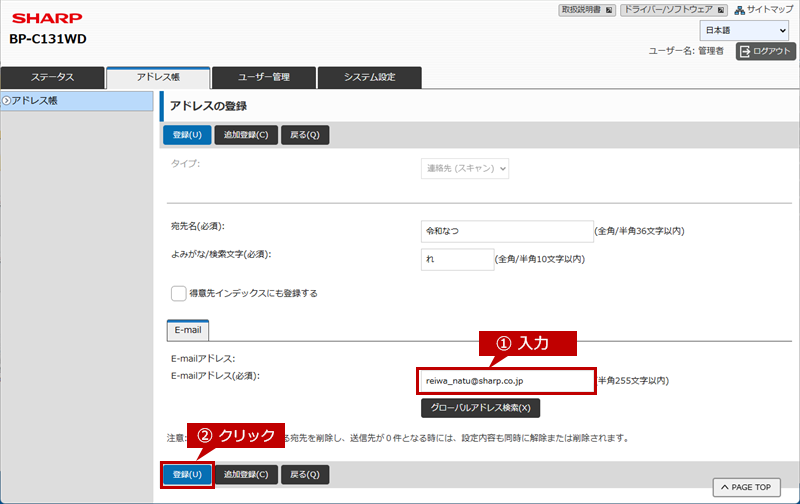This screenshot has width=800, height=504.
Task: Click the E-mailアドレス input field
Action: (506, 381)
